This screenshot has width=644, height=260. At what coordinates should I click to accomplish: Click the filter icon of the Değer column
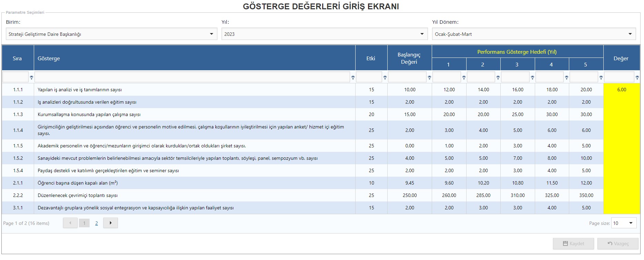coord(637,77)
